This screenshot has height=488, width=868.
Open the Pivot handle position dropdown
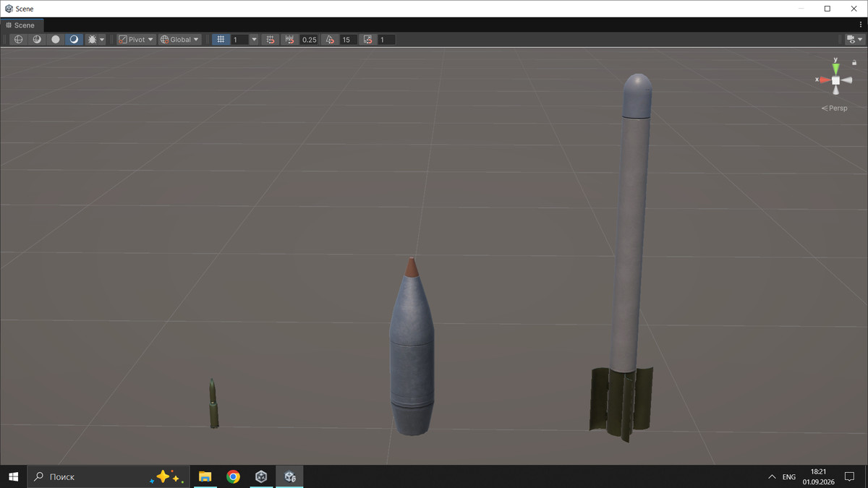(136, 40)
